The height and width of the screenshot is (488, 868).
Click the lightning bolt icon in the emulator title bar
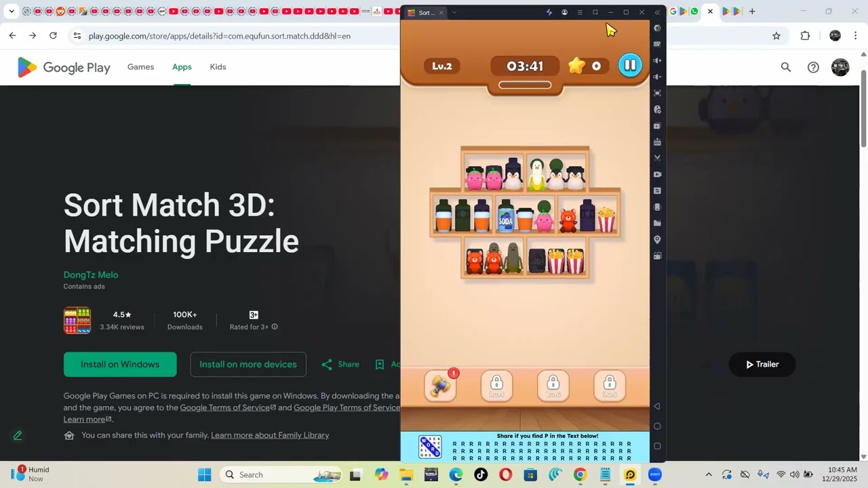point(549,12)
